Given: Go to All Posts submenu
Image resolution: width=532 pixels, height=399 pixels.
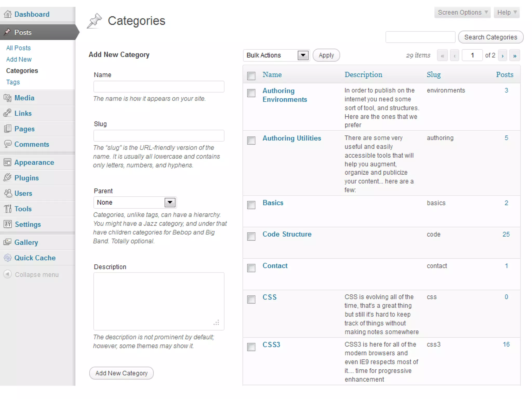Looking at the screenshot, I should pos(18,48).
